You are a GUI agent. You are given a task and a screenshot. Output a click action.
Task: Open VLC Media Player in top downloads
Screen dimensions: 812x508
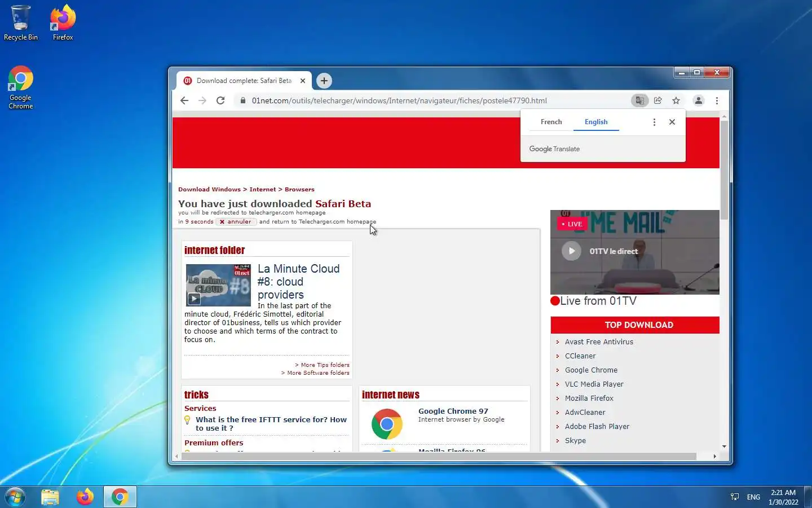[594, 384]
